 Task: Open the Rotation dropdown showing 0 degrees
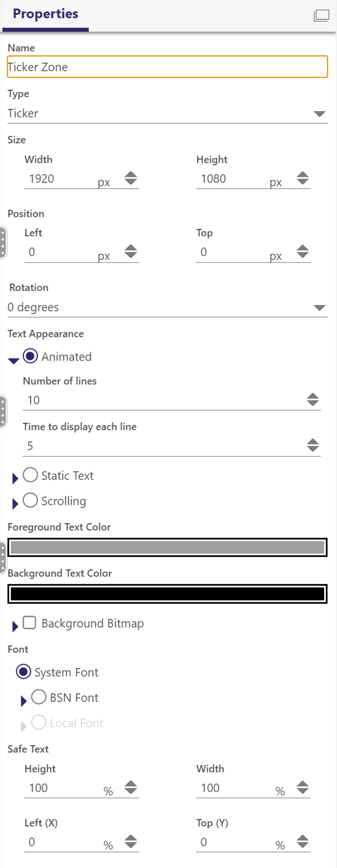click(167, 307)
